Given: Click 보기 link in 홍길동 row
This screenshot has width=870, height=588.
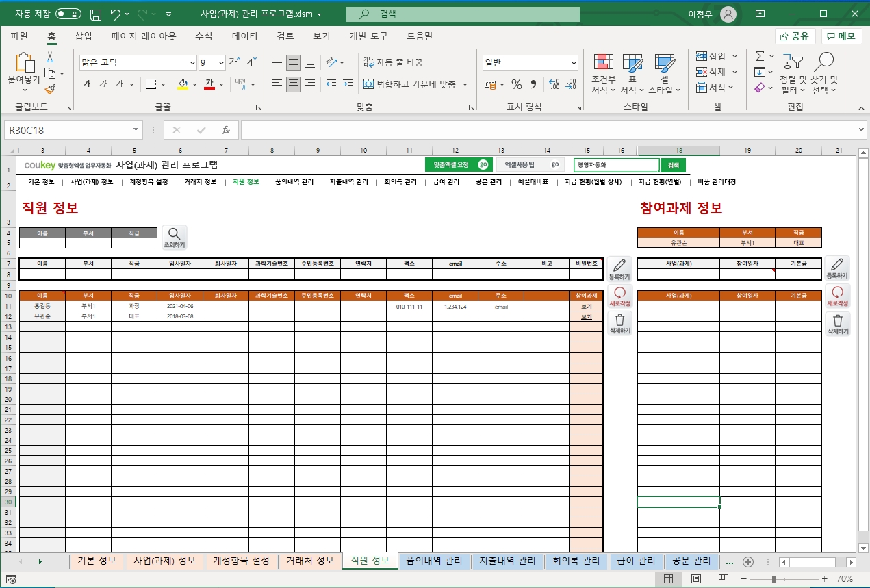Looking at the screenshot, I should 587,307.
